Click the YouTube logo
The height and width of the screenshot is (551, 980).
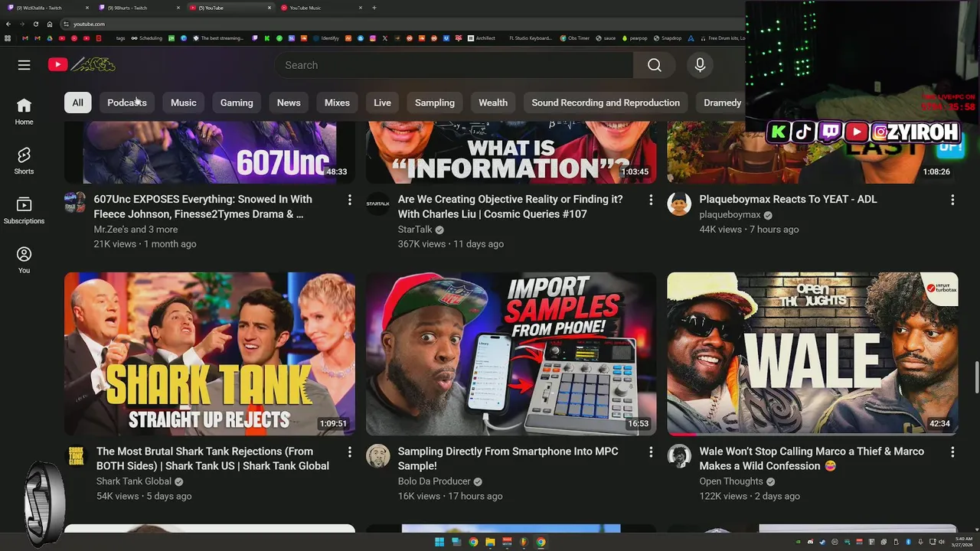(x=82, y=65)
